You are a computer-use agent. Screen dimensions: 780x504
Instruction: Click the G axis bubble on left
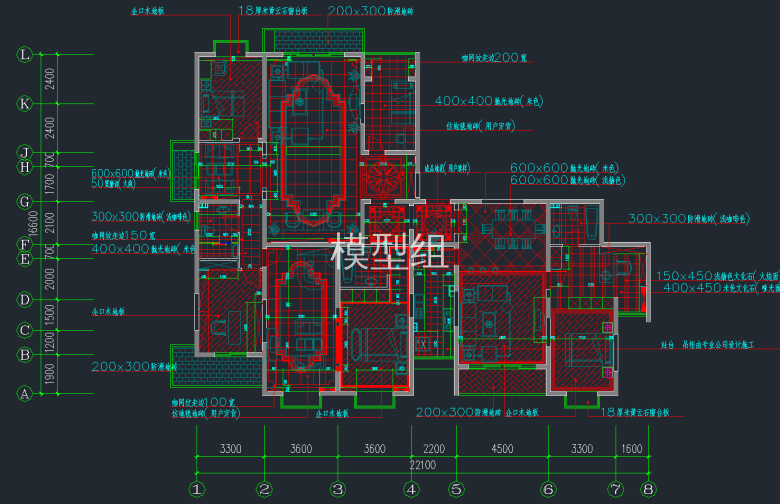pyautogui.click(x=25, y=201)
